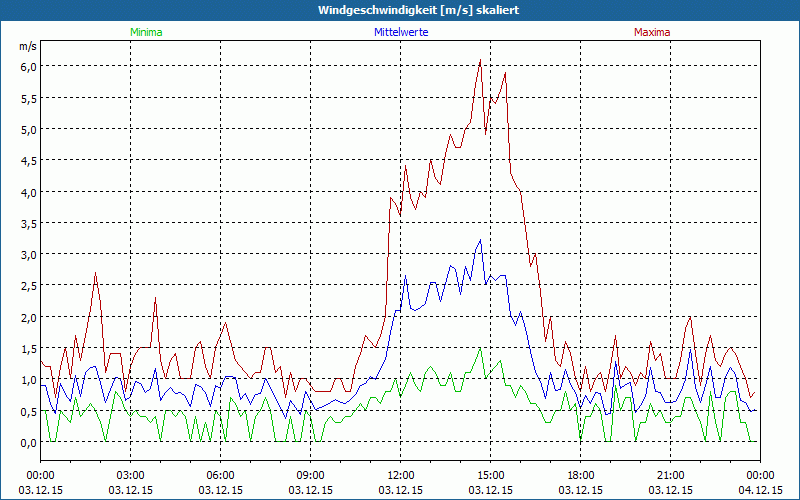Click the 'm/s' unit label on the y-axis

[28, 46]
